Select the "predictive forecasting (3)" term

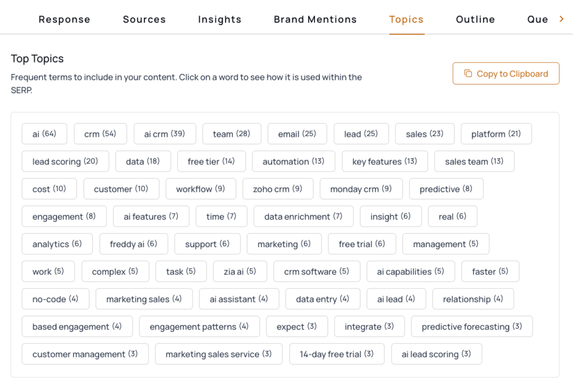click(472, 327)
